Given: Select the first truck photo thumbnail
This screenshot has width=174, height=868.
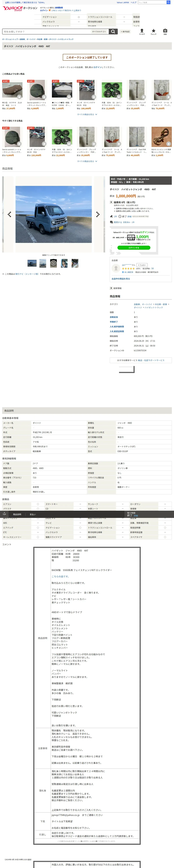Looking at the screenshot, I should (32, 263).
